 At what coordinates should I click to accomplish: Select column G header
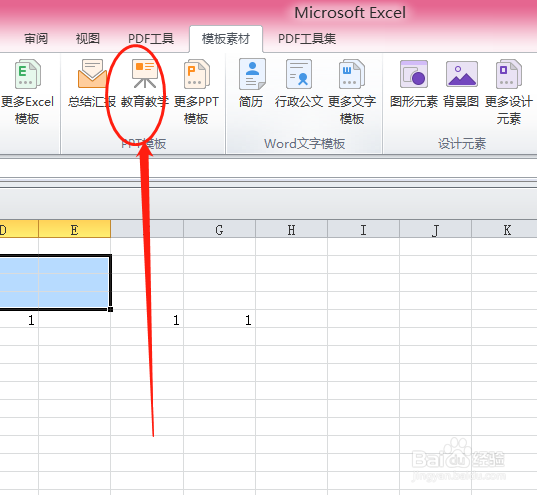pyautogui.click(x=220, y=229)
